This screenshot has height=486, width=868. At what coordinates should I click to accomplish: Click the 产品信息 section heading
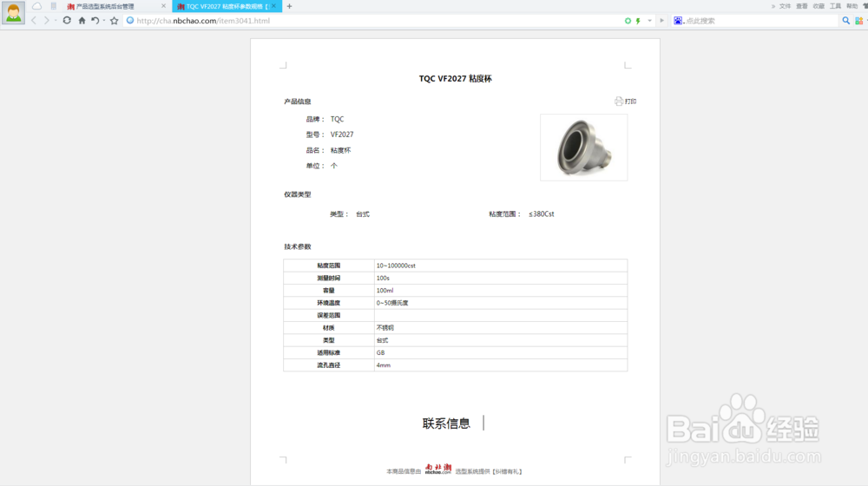click(x=297, y=102)
